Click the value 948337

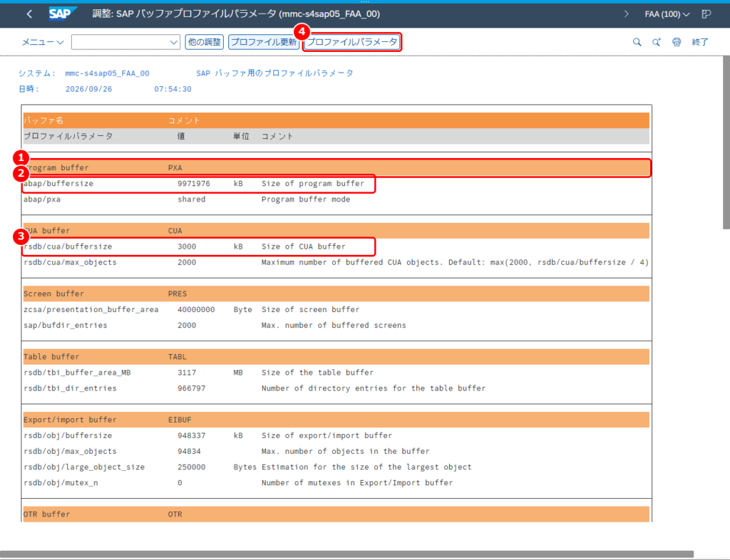[x=191, y=435]
